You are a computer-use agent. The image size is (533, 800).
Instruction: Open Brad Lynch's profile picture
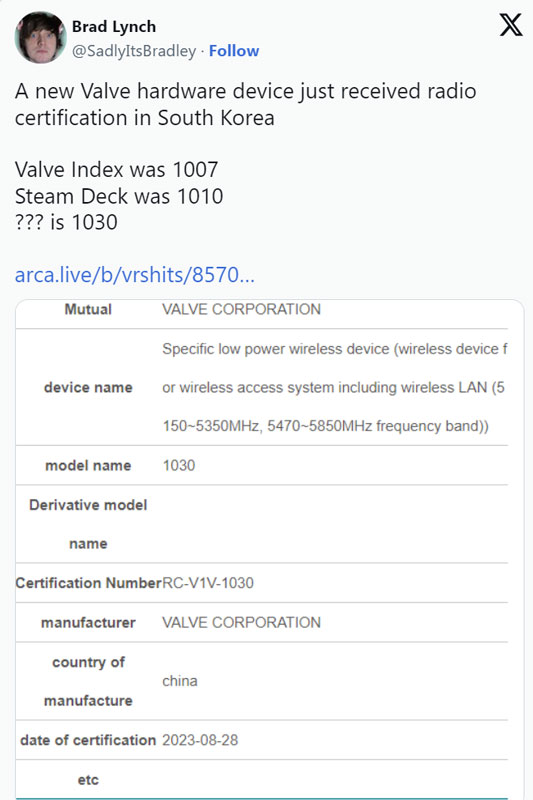pos(40,38)
